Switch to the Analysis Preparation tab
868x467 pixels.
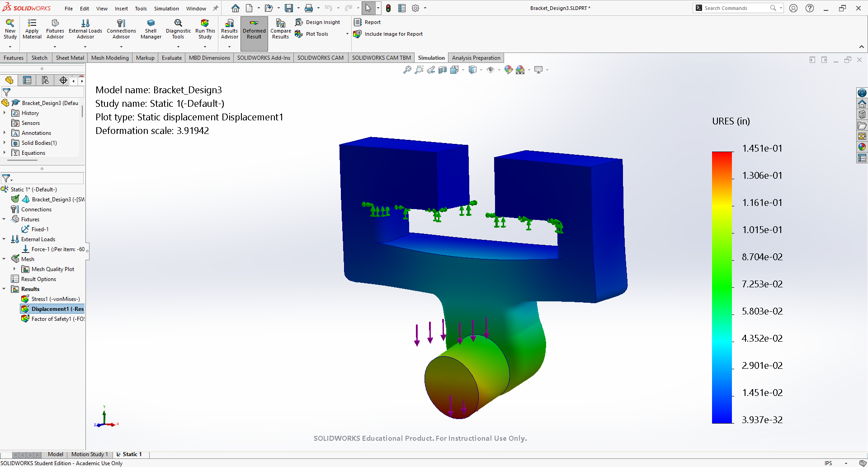pyautogui.click(x=476, y=58)
